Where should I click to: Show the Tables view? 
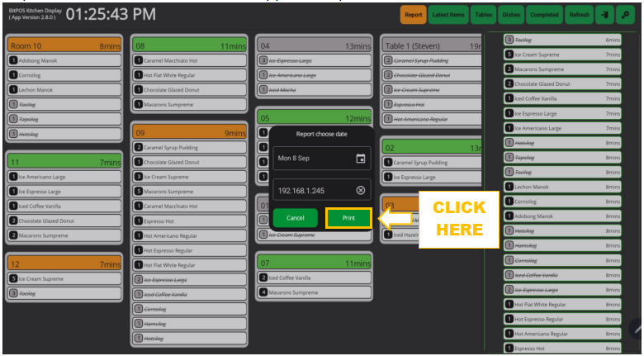[x=484, y=14]
